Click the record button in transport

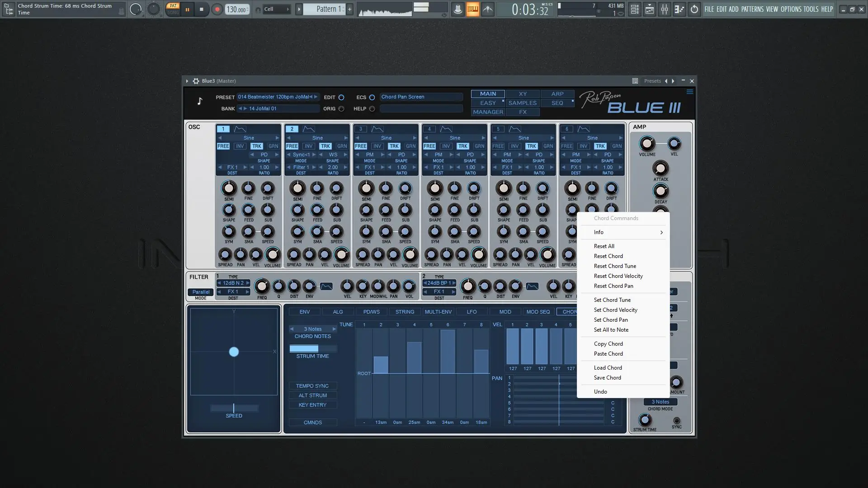point(217,9)
